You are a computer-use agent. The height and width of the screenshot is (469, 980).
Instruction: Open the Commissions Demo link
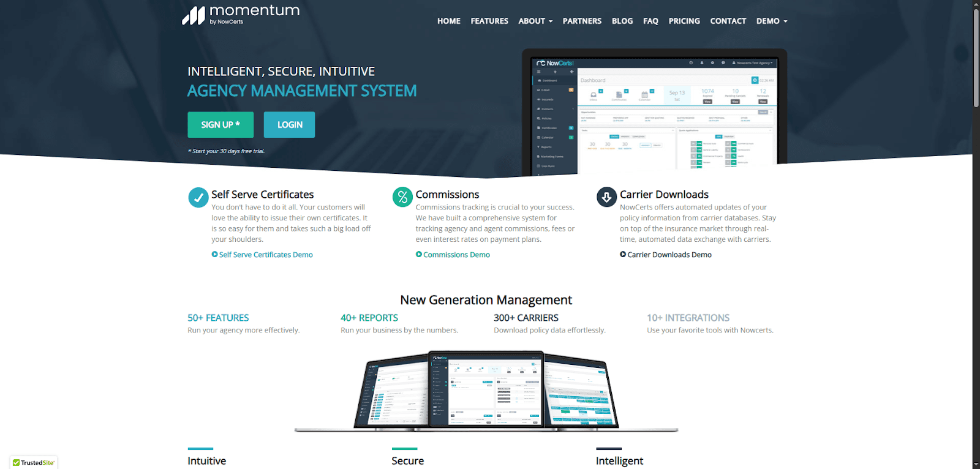[456, 255]
